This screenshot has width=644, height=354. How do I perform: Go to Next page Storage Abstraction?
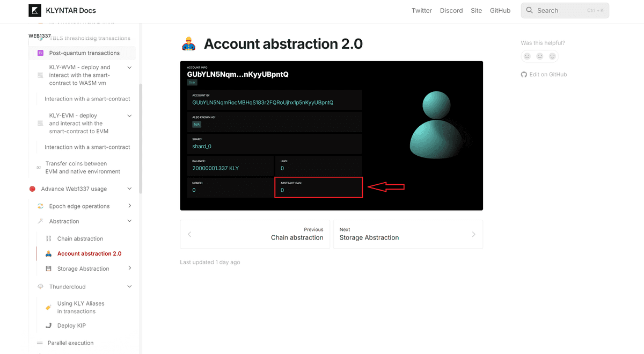tap(408, 234)
